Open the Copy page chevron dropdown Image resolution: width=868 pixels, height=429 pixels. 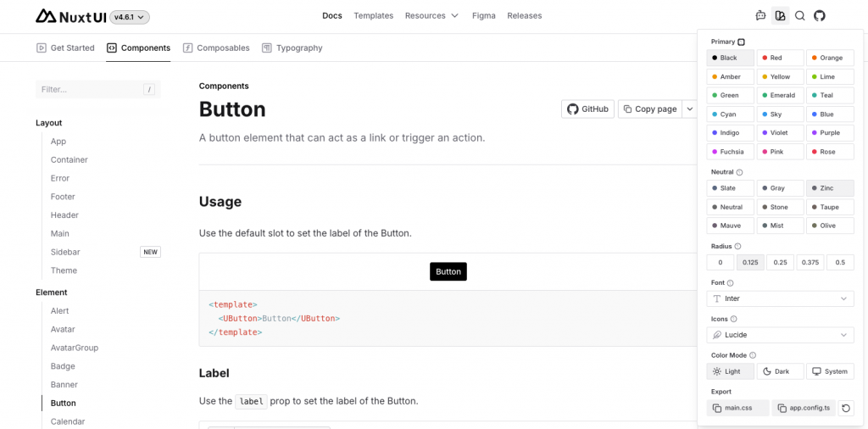click(x=689, y=109)
